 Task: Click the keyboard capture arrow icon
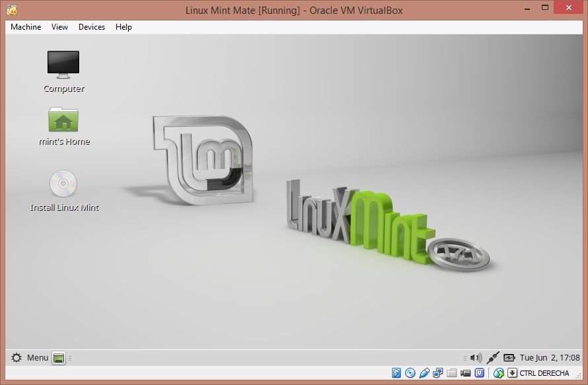[513, 373]
